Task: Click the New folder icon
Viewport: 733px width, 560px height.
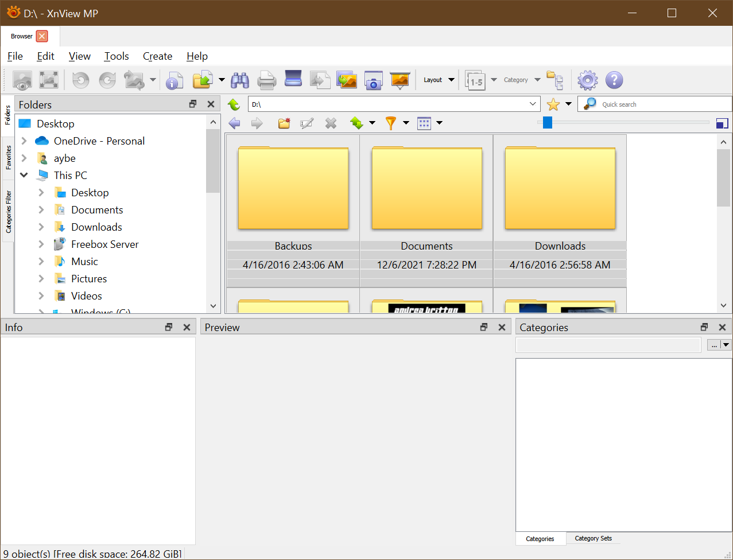Action: click(284, 123)
